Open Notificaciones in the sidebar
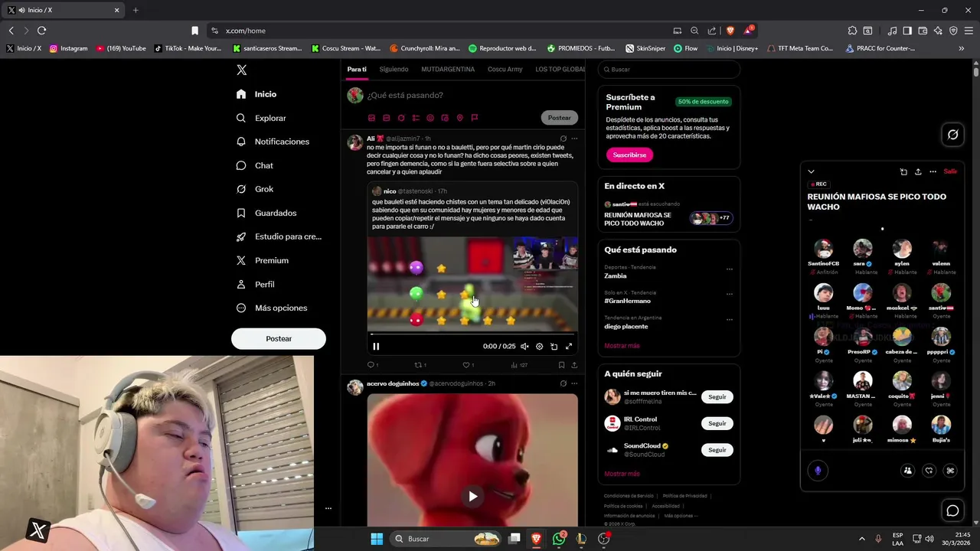The height and width of the screenshot is (551, 980). point(273,142)
